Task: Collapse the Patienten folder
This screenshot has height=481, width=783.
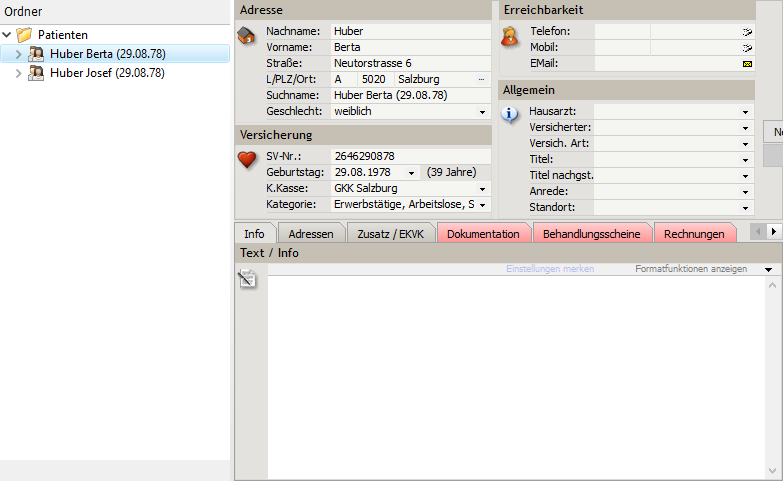Action: click(x=8, y=34)
